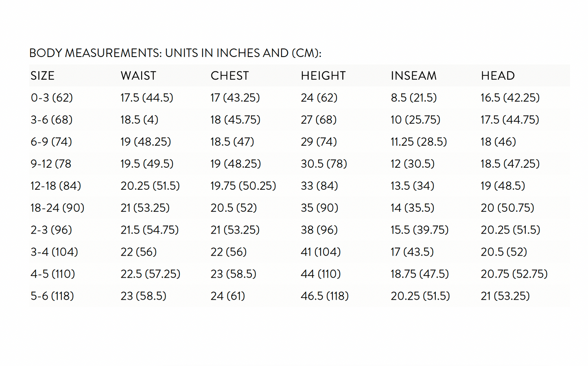The height and width of the screenshot is (366, 588).
Task: Click the HEIGHT column header
Action: (323, 76)
